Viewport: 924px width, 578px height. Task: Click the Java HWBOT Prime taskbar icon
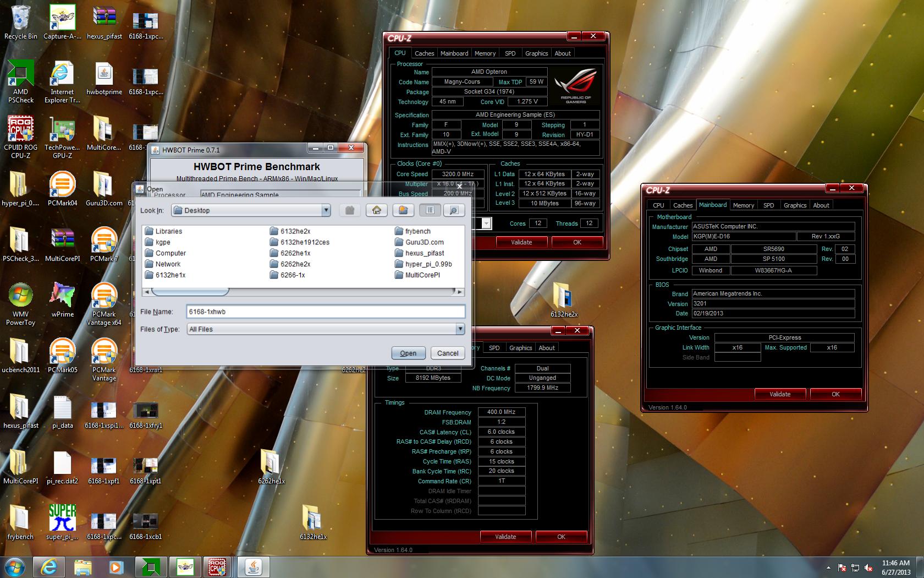click(x=254, y=566)
